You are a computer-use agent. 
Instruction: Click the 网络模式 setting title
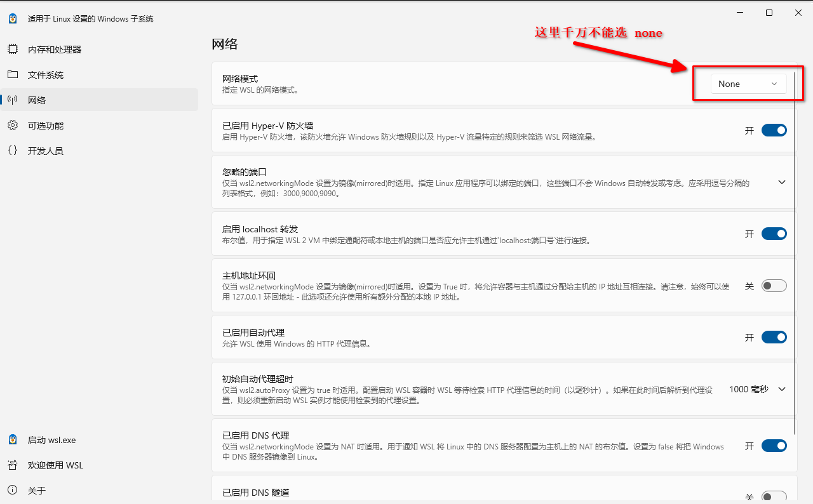click(240, 79)
